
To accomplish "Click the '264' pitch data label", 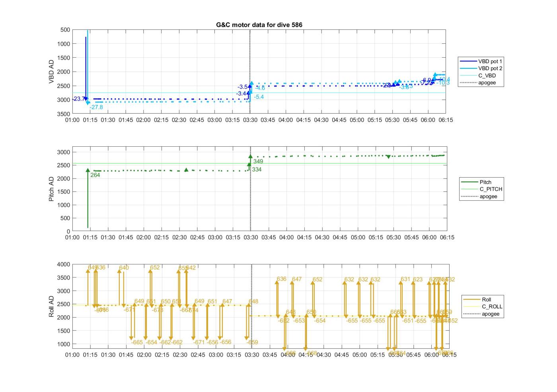I will click(95, 175).
